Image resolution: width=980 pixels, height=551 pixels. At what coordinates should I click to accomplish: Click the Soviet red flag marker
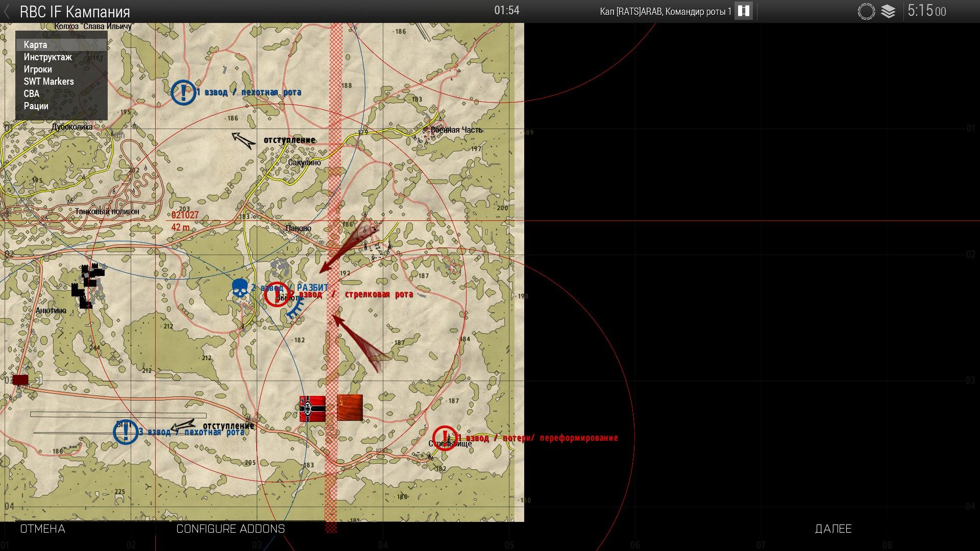pos(350,408)
